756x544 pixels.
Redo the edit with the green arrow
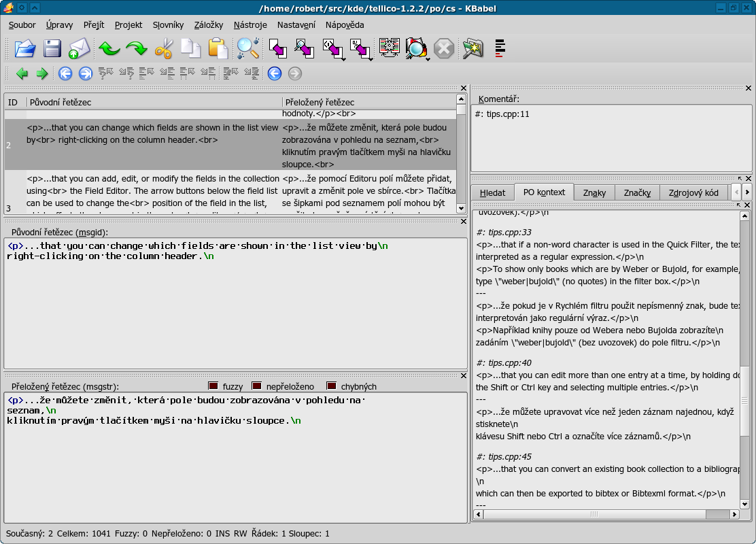[x=137, y=48]
